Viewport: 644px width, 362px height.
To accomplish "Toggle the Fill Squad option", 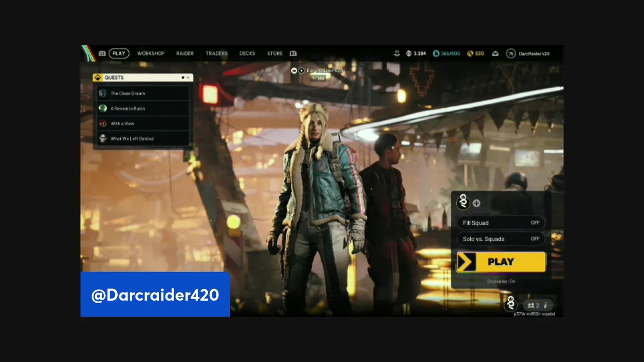I will click(x=501, y=223).
